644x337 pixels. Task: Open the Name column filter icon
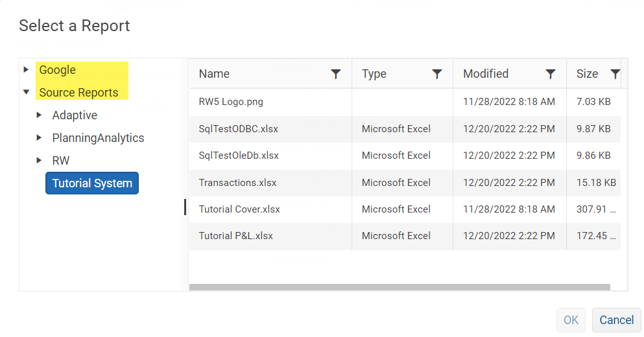click(335, 74)
